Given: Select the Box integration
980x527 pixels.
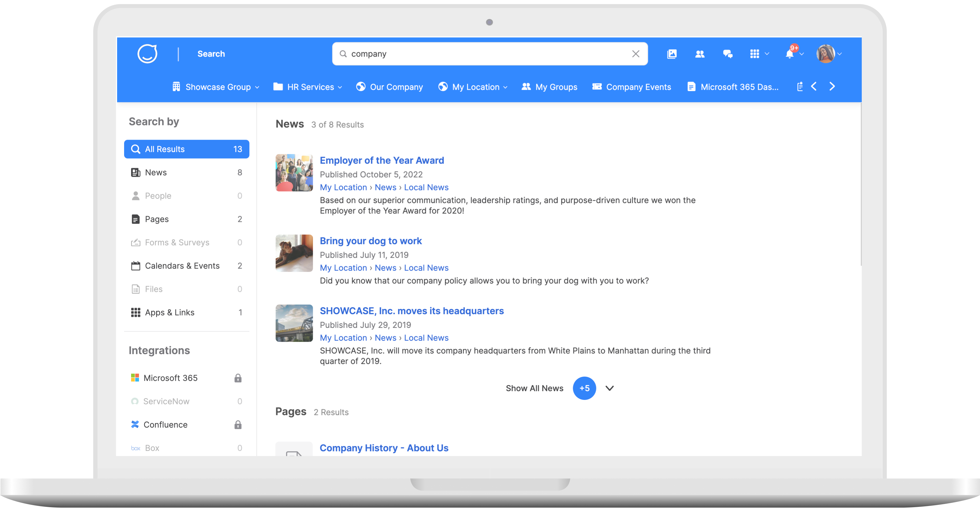Looking at the screenshot, I should (186, 448).
